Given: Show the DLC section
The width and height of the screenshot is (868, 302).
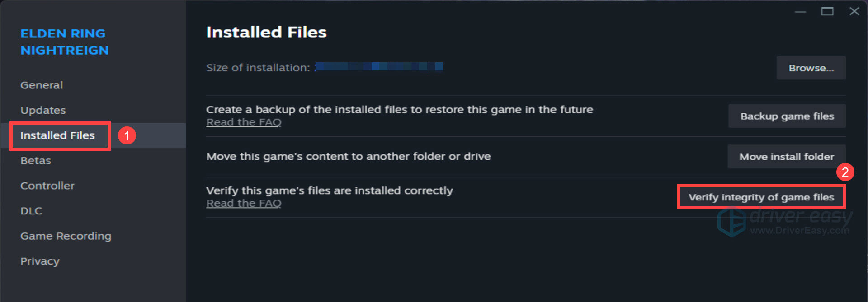Looking at the screenshot, I should [31, 211].
